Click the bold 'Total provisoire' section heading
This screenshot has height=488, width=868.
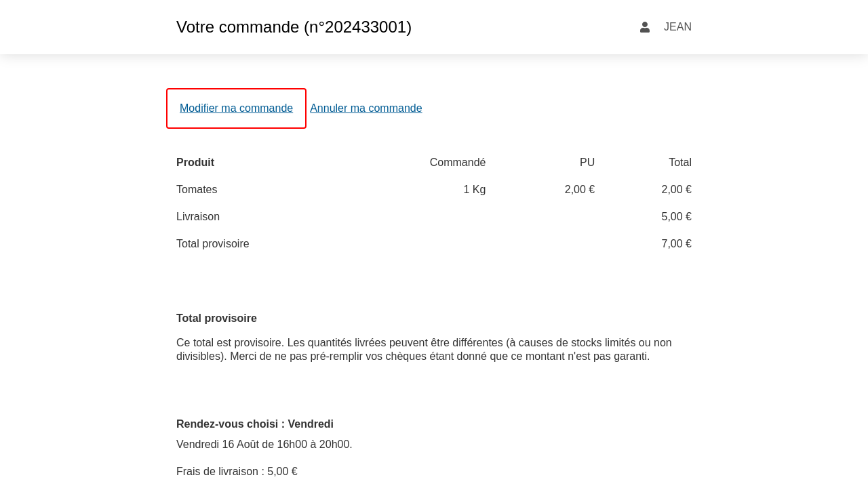click(216, 319)
